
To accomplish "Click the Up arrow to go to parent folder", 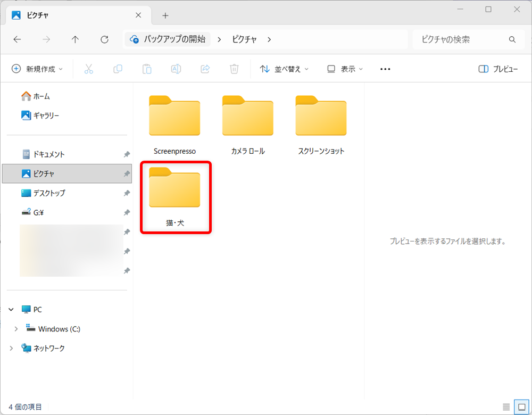I will tap(75, 39).
